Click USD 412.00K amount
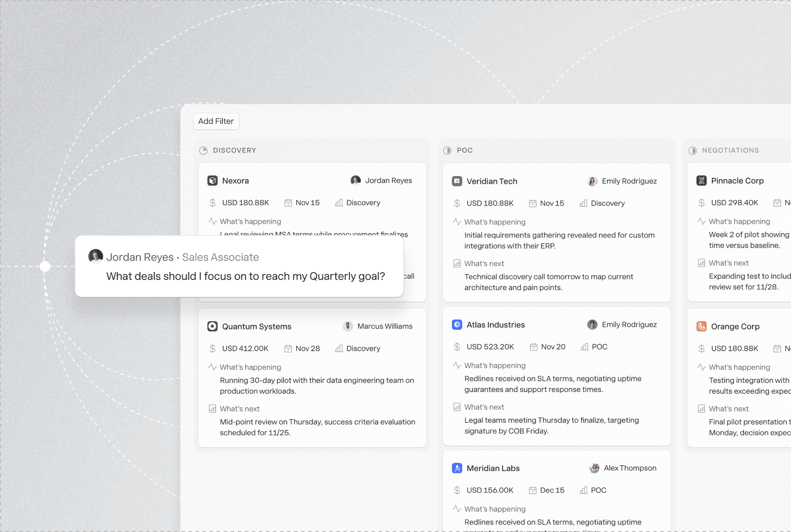Image resolution: width=791 pixels, height=532 pixels. pos(245,348)
